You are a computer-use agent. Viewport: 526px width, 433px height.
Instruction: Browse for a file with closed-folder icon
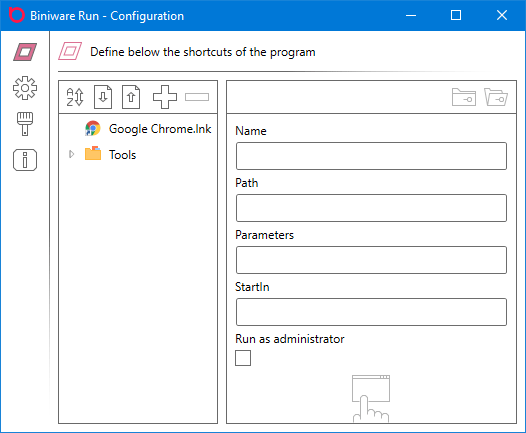pyautogui.click(x=464, y=97)
